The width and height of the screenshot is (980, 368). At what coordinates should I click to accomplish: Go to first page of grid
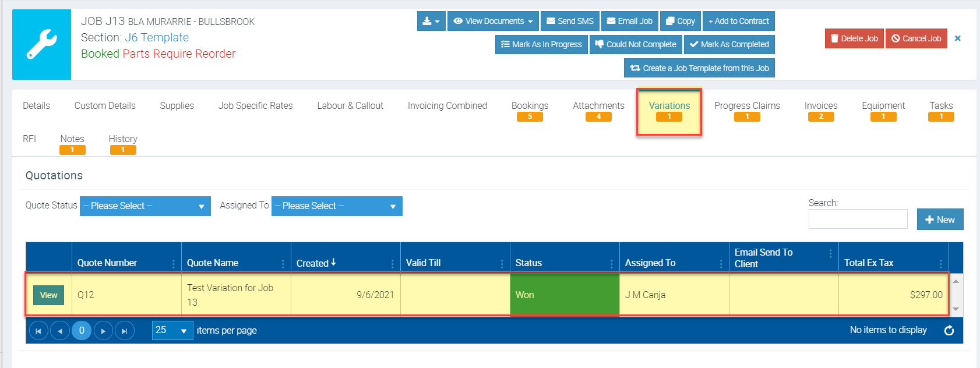click(x=38, y=331)
